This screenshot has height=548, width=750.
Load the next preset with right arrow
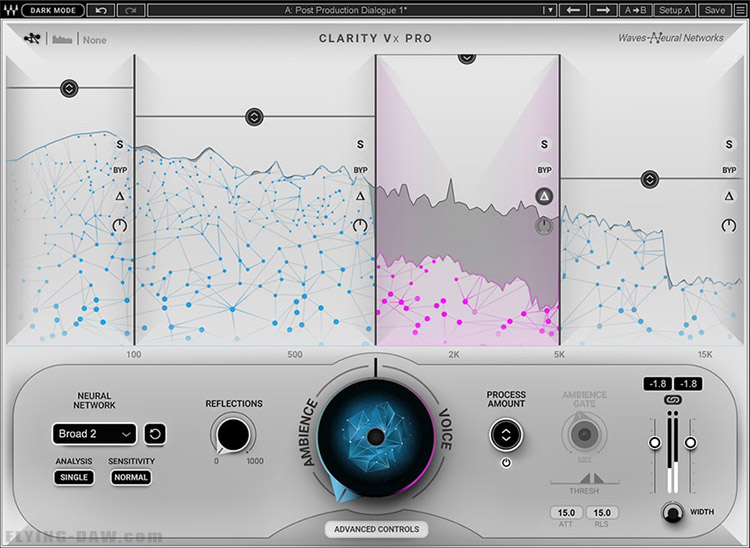pos(603,10)
